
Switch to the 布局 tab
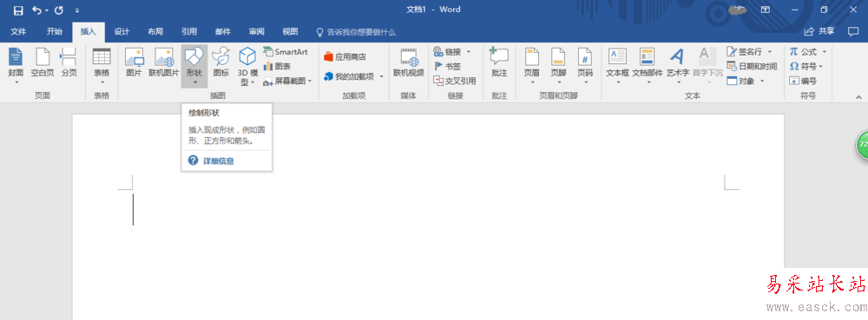(155, 31)
